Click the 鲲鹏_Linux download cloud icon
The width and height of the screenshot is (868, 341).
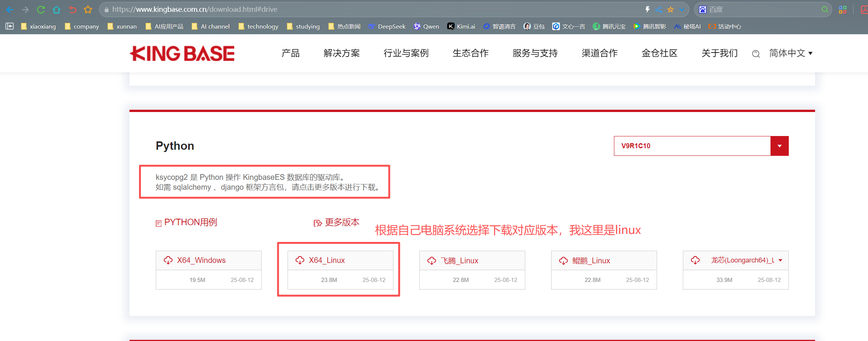click(x=563, y=261)
